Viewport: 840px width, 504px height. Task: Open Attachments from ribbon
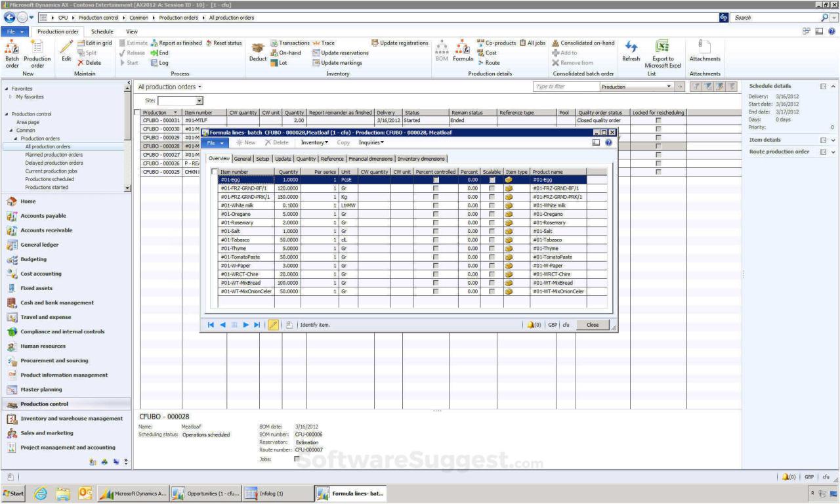click(x=705, y=52)
